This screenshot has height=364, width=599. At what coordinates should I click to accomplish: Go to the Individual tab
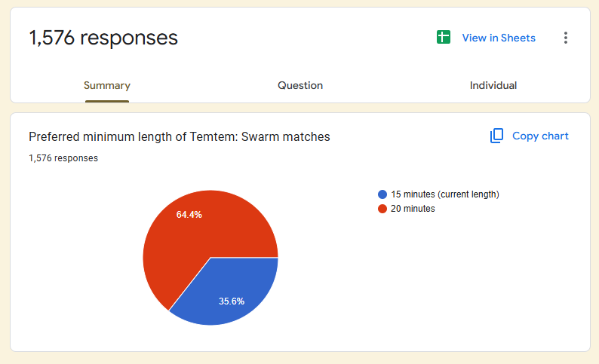[493, 86]
